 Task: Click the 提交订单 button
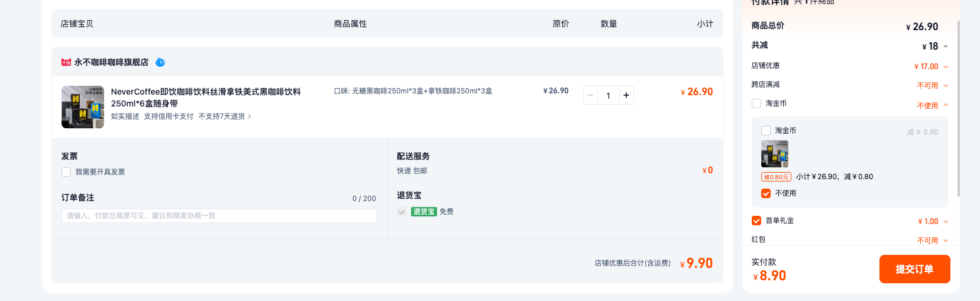[x=914, y=269]
